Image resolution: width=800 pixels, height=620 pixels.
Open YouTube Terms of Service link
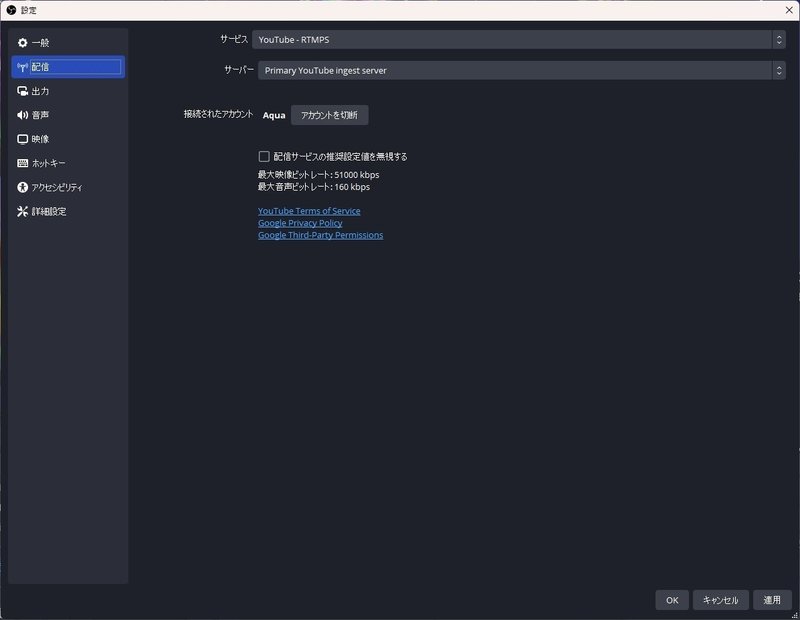pos(309,211)
